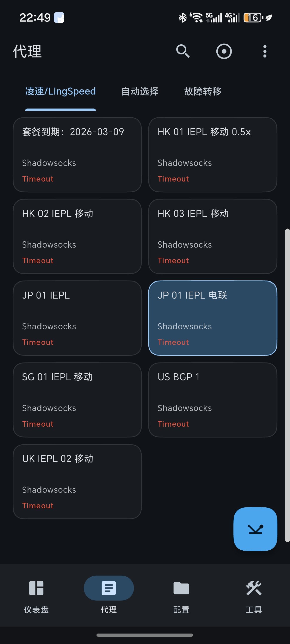
Task: Tap the selected JP 01 IEPL 电联 card
Action: (213, 318)
